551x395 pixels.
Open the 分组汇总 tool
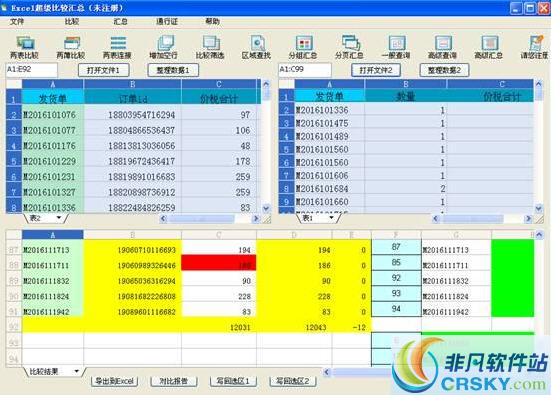click(303, 47)
